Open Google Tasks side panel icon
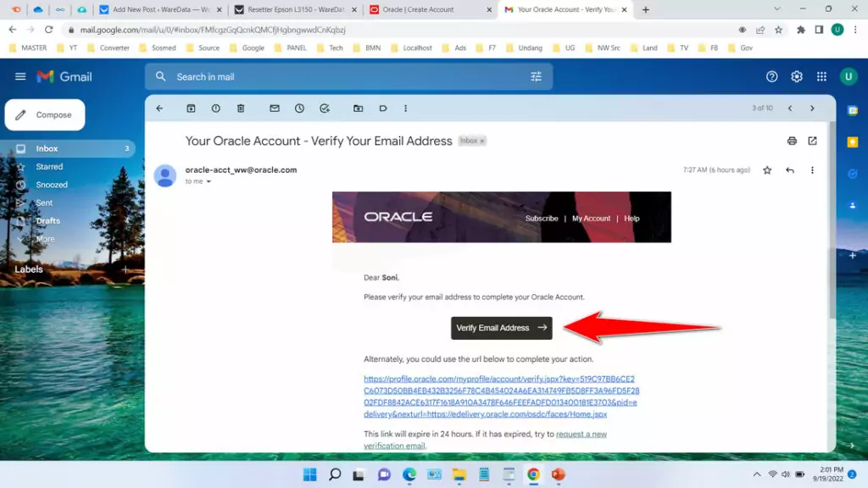This screenshot has height=488, width=868. click(x=853, y=174)
